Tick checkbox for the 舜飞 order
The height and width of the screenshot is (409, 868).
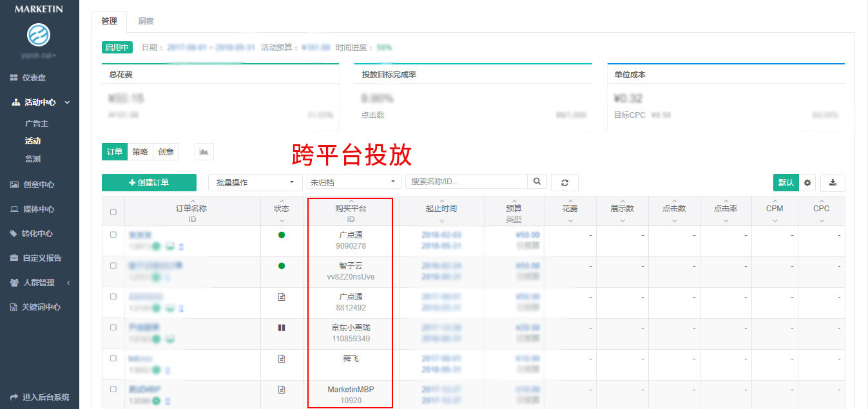[x=113, y=359]
